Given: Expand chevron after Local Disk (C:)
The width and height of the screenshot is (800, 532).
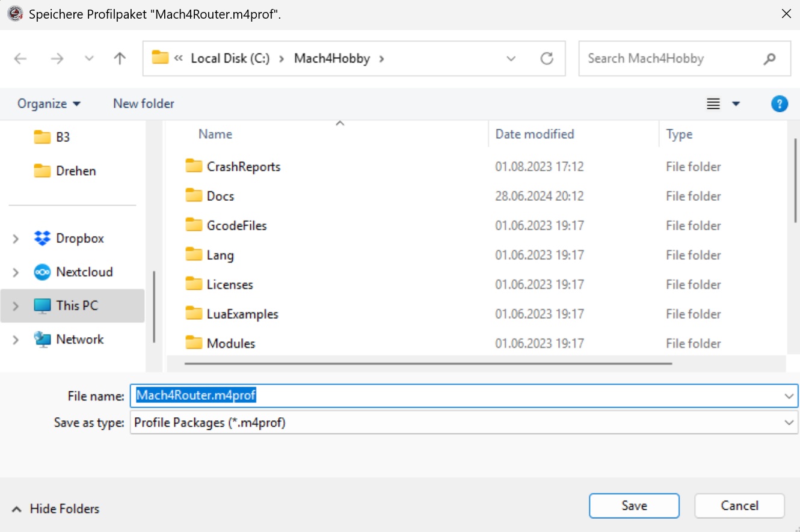Looking at the screenshot, I should tap(282, 58).
